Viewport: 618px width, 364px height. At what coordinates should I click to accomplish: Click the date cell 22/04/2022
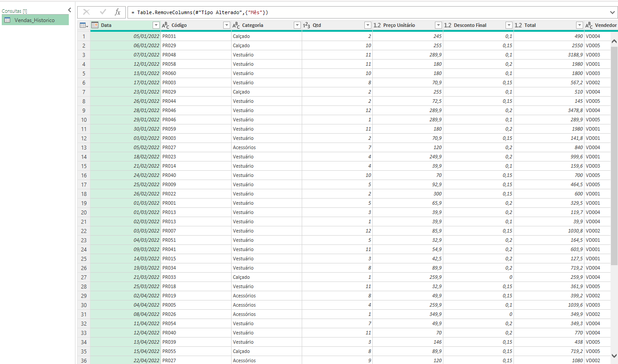pos(125,360)
